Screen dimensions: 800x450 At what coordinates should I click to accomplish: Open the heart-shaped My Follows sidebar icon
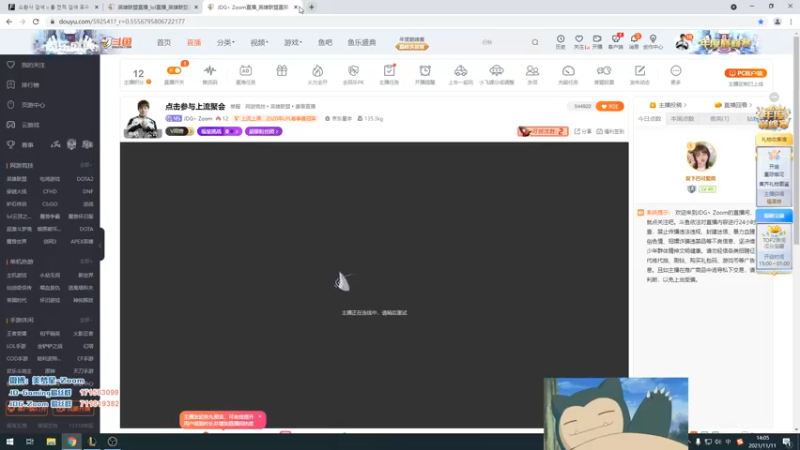pyautogui.click(x=11, y=65)
